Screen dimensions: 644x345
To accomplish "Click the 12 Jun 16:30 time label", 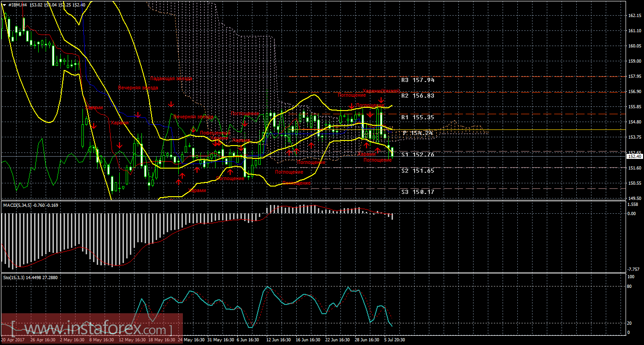I will point(278,340).
